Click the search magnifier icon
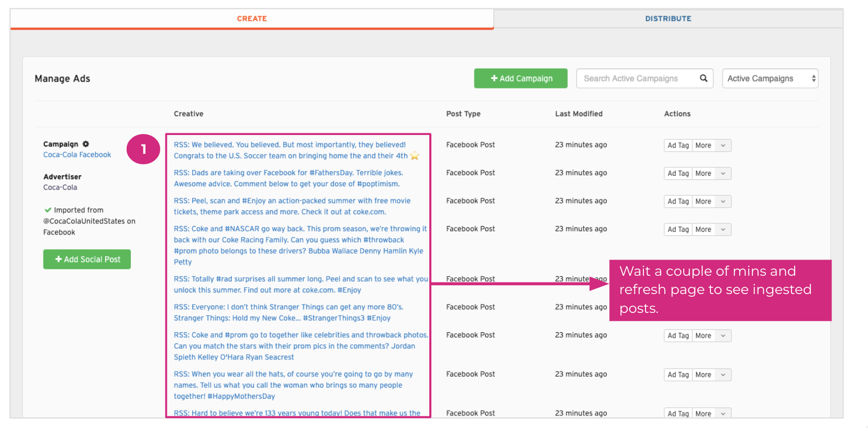This screenshot has height=428, width=868. 704,78
